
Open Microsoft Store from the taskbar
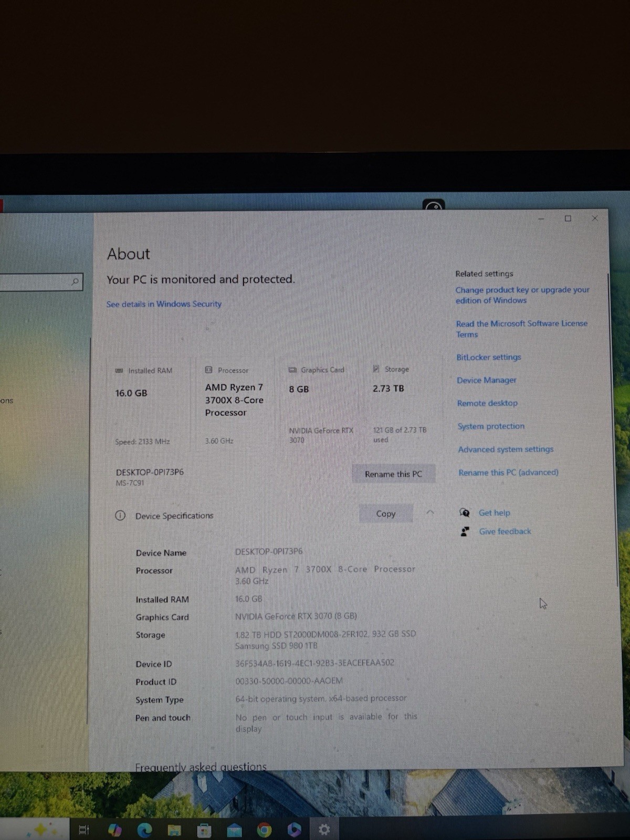pyautogui.click(x=204, y=830)
